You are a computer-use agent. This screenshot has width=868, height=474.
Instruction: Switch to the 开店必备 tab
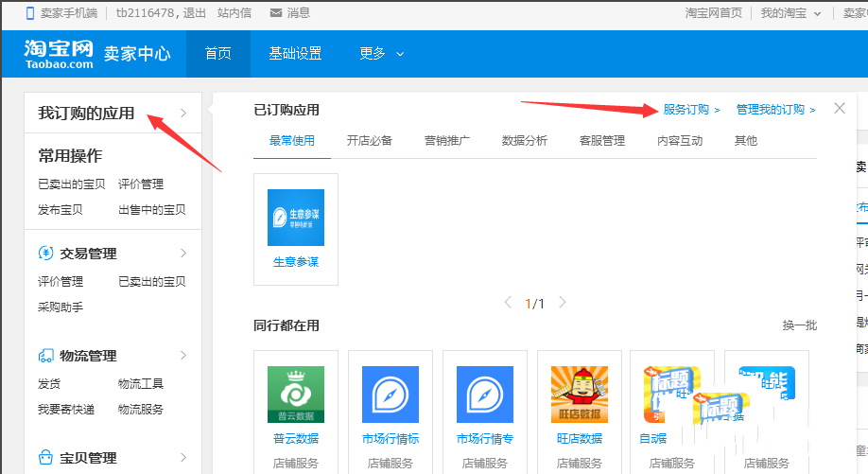click(370, 141)
